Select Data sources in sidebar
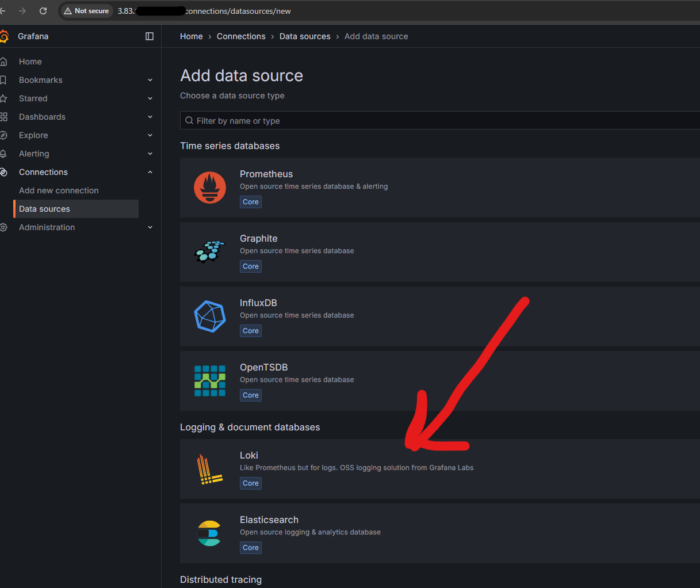 tap(76, 209)
